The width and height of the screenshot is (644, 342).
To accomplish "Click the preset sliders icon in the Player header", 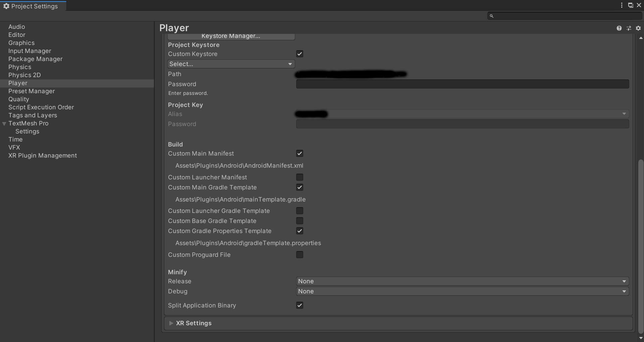I will tap(629, 28).
